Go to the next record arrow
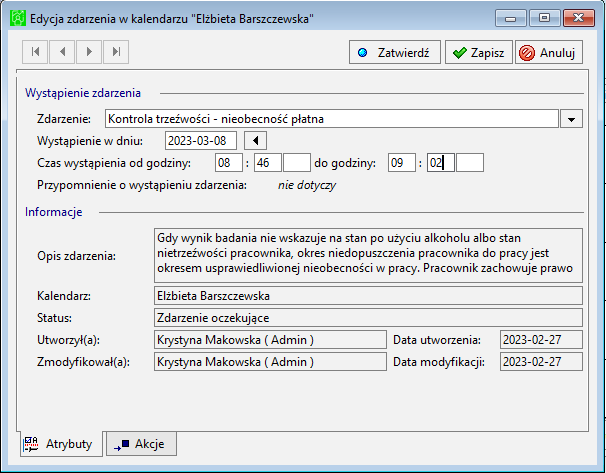Screen dimensions: 606x473 [x=89, y=52]
